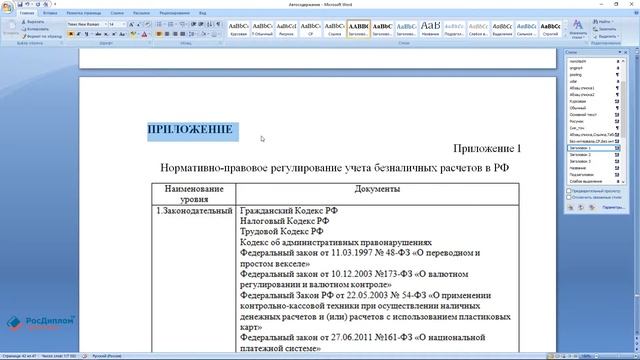The image size is (640, 360).
Task: Apply strikethrough formatting
Action: coord(98,34)
